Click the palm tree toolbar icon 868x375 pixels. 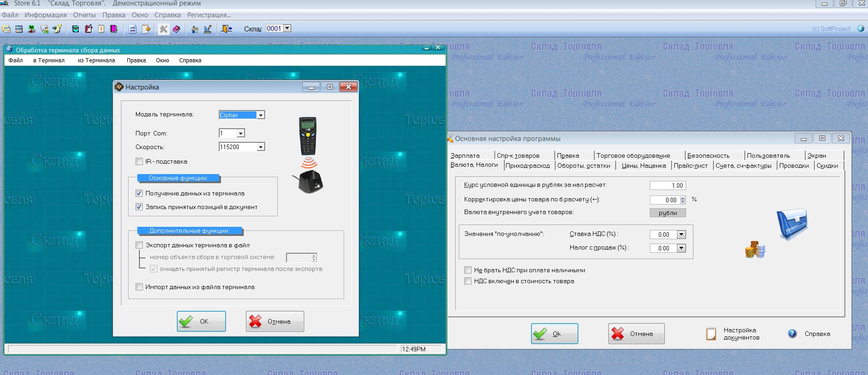(x=31, y=29)
